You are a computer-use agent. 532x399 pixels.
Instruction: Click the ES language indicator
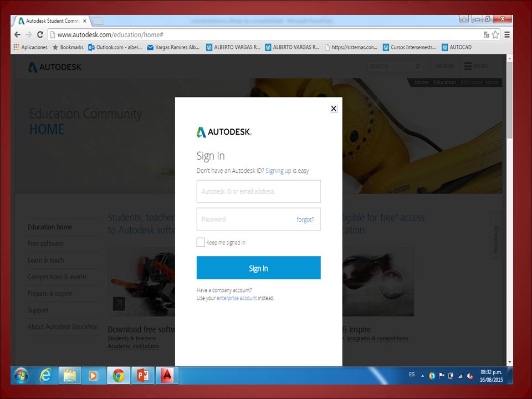click(412, 374)
